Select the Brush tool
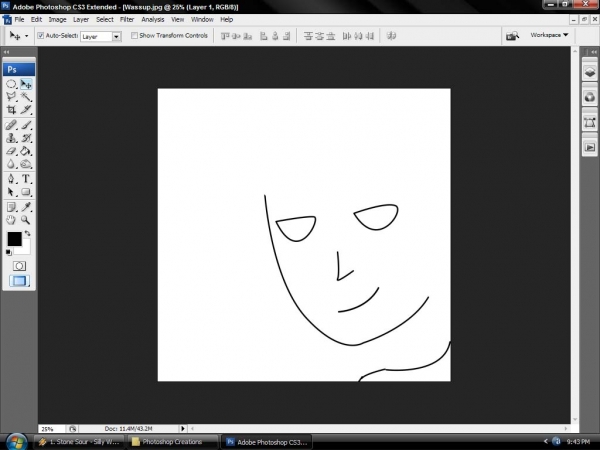Viewport: 600px width, 450px height. pyautogui.click(x=26, y=125)
